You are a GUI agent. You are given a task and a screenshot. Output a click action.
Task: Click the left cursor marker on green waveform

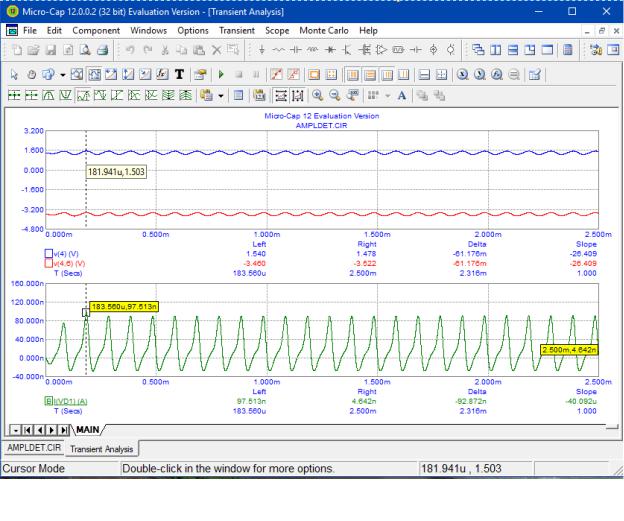click(86, 312)
